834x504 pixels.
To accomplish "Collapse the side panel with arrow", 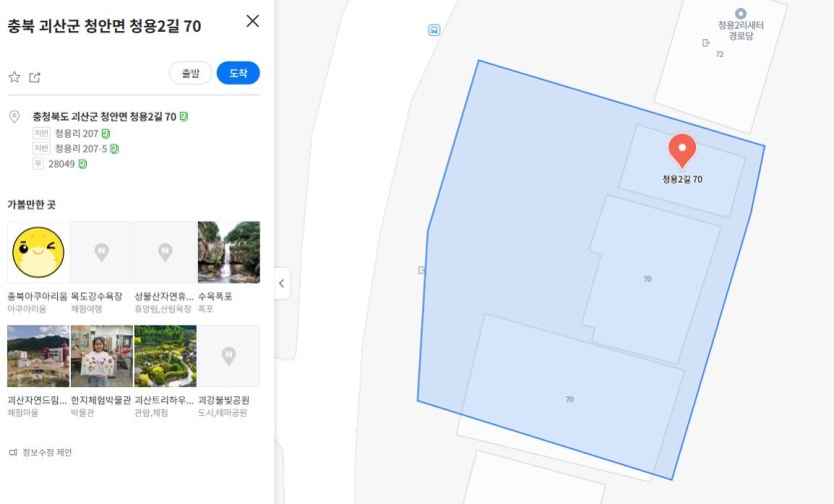I will pyautogui.click(x=282, y=283).
